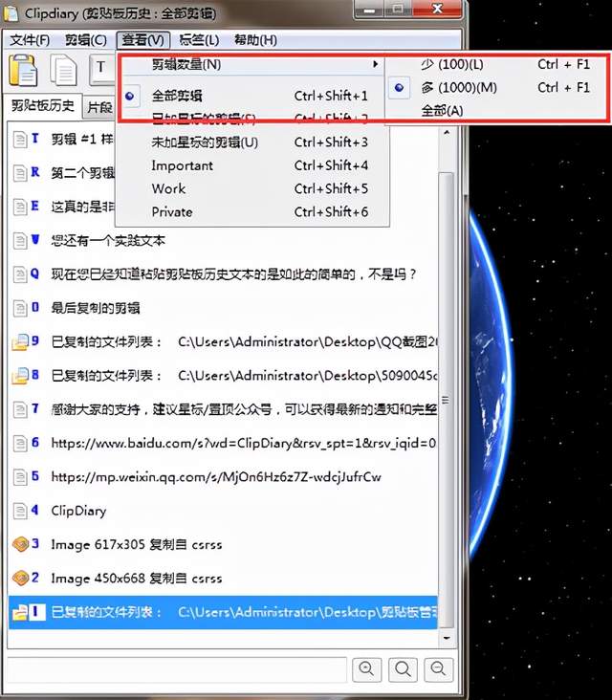Select the Desktop\5090045 file list clip text
This screenshot has height=700, width=612.
point(244,376)
